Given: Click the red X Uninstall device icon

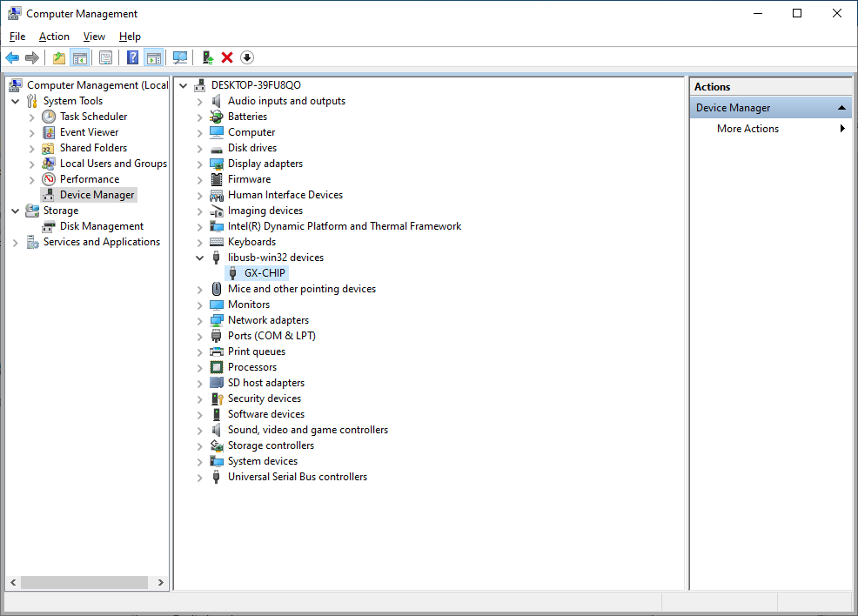Looking at the screenshot, I should (x=227, y=57).
